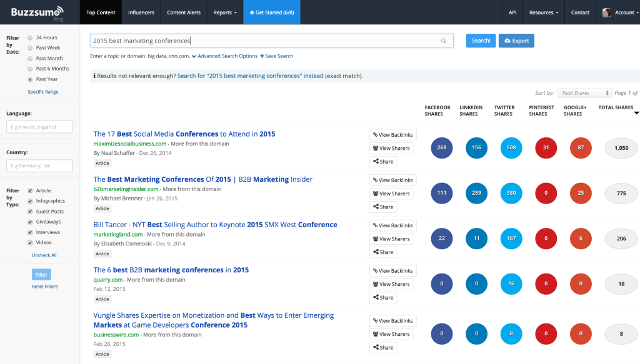640x364 pixels.
Task: Click the Twitter circle showing 16
Action: [511, 283]
